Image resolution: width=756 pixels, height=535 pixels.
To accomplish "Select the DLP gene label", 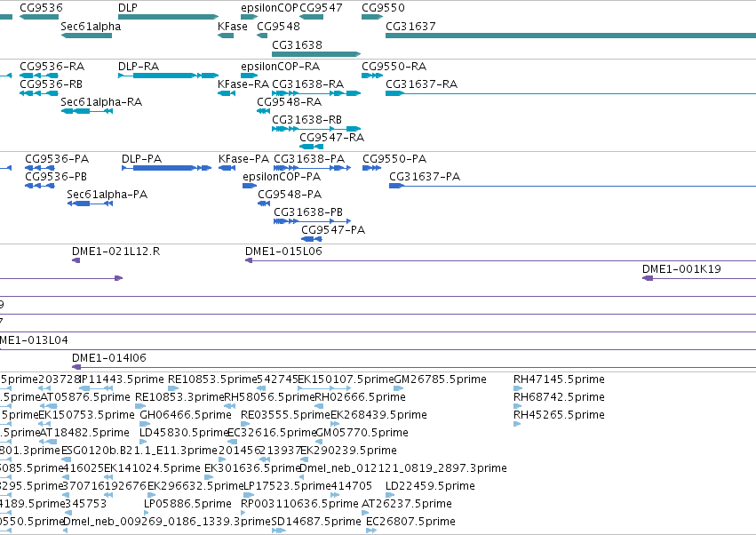I will coord(128,8).
